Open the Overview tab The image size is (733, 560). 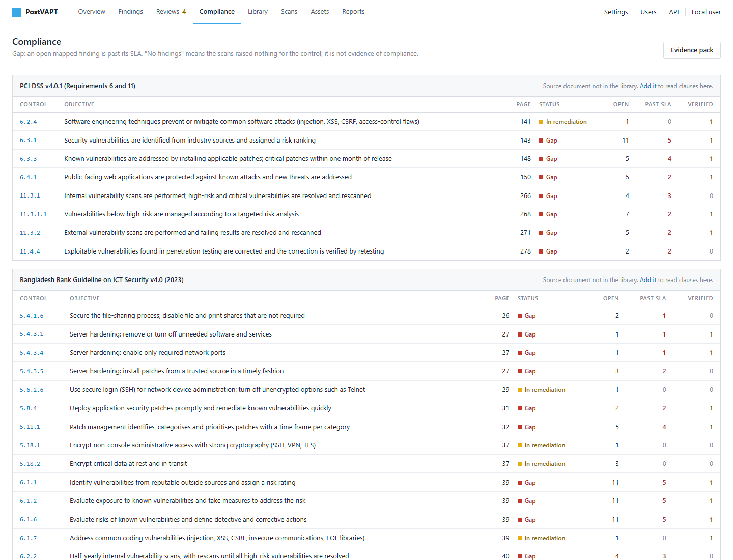[x=92, y=12]
